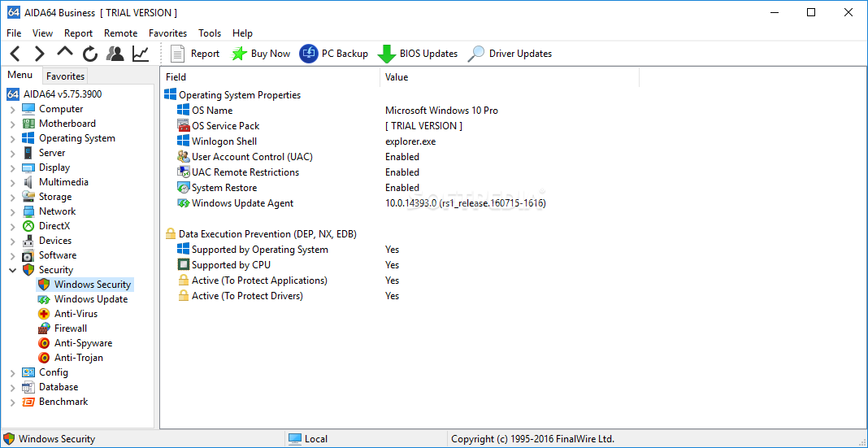Click the Local entry in the status bar
The height and width of the screenshot is (448, 868).
(x=315, y=439)
